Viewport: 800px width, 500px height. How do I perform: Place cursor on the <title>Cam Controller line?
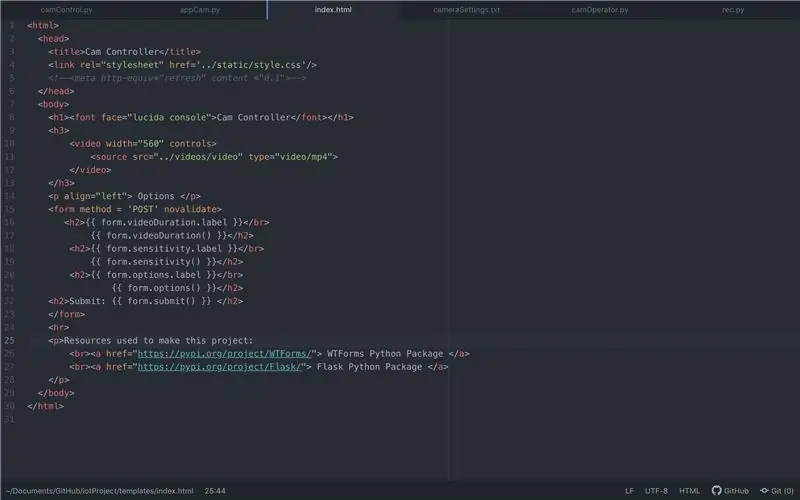coord(124,52)
